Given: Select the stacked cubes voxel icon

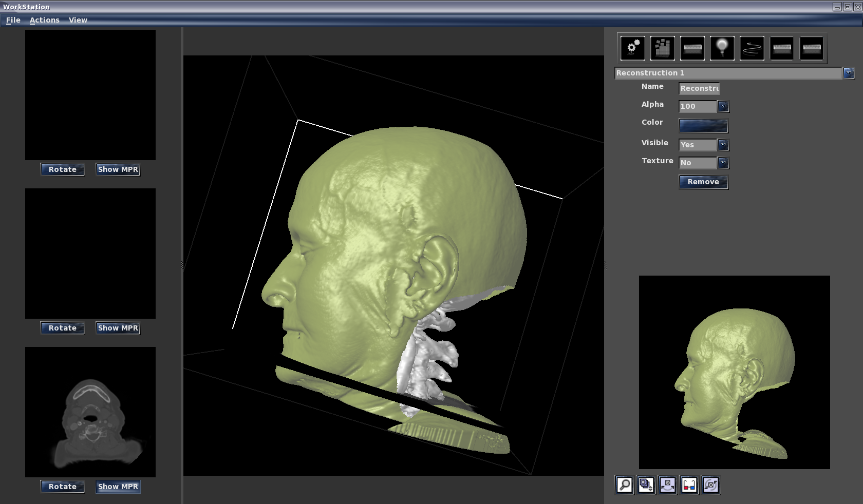Looking at the screenshot, I should click(663, 48).
